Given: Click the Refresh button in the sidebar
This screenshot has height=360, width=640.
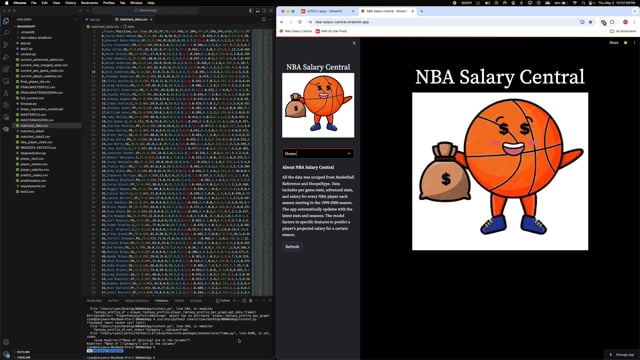Looking at the screenshot, I should [292, 247].
